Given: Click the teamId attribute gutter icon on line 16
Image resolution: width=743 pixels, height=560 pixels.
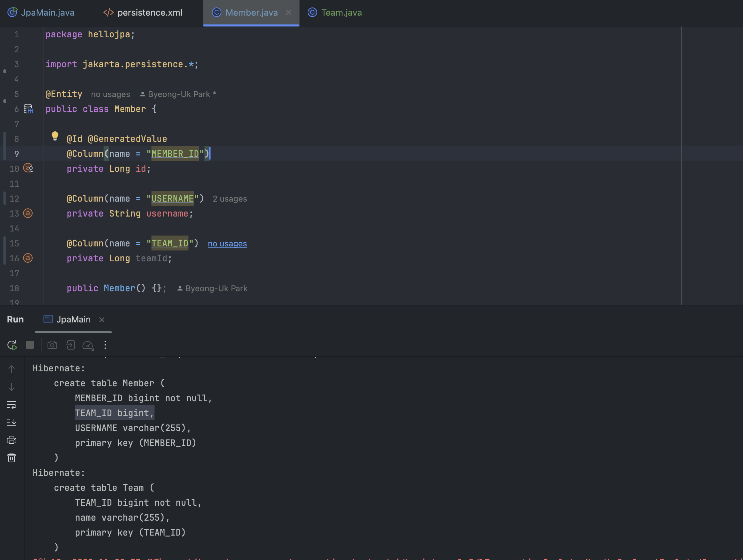Looking at the screenshot, I should click(x=28, y=258).
